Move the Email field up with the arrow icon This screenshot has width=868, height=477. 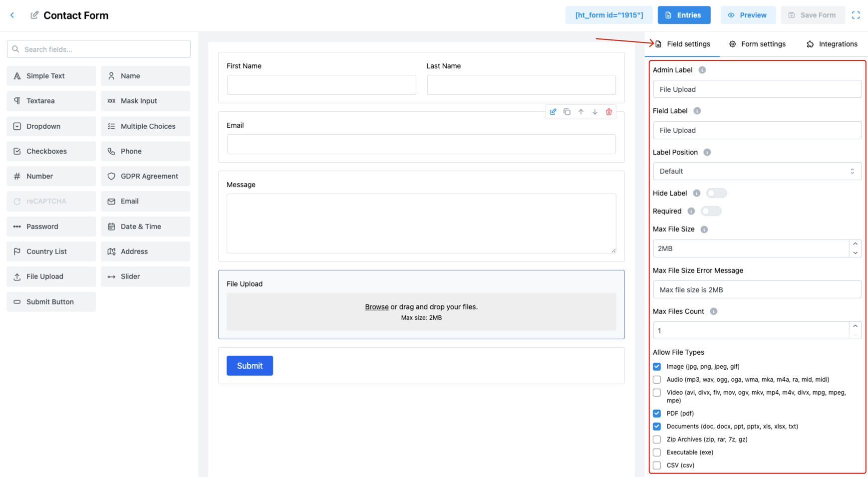coord(581,112)
